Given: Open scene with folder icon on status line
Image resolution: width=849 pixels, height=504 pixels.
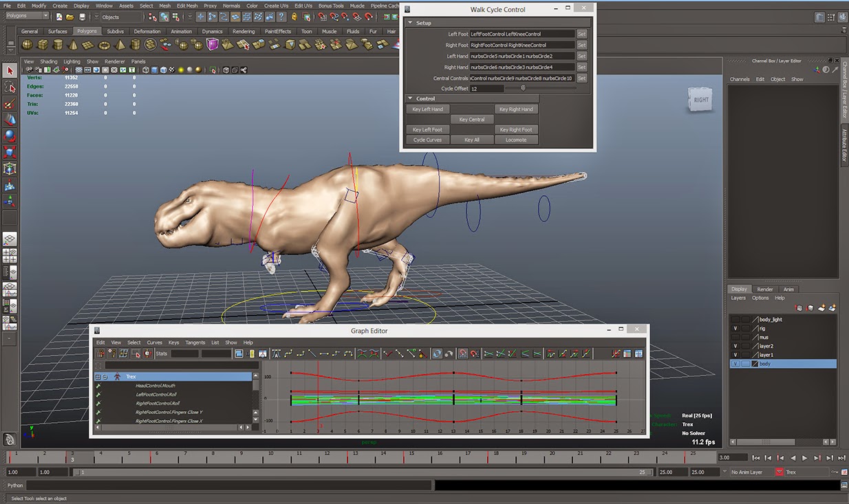Looking at the screenshot, I should [x=71, y=17].
